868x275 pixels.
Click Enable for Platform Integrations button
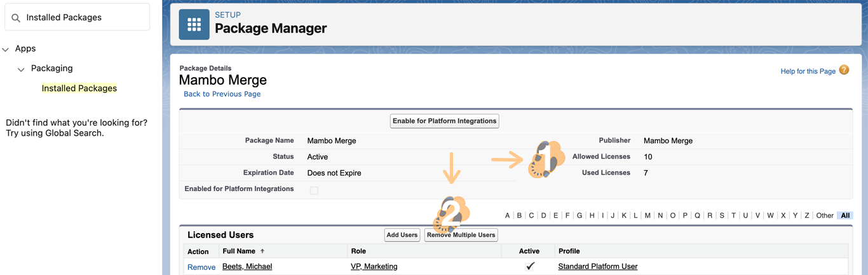pos(444,121)
